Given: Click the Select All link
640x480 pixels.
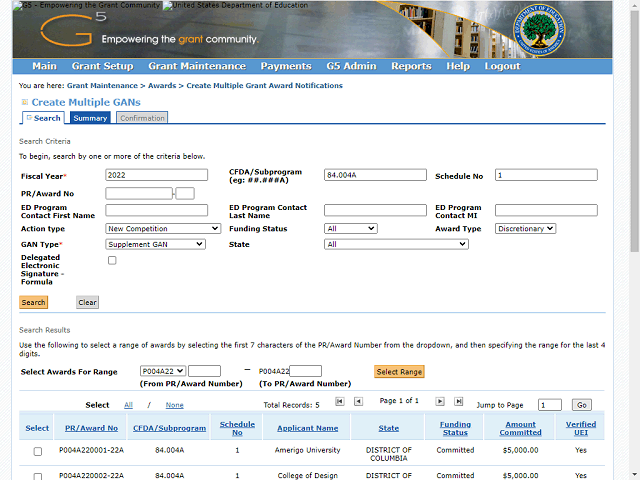Looking at the screenshot, I should tap(128, 405).
